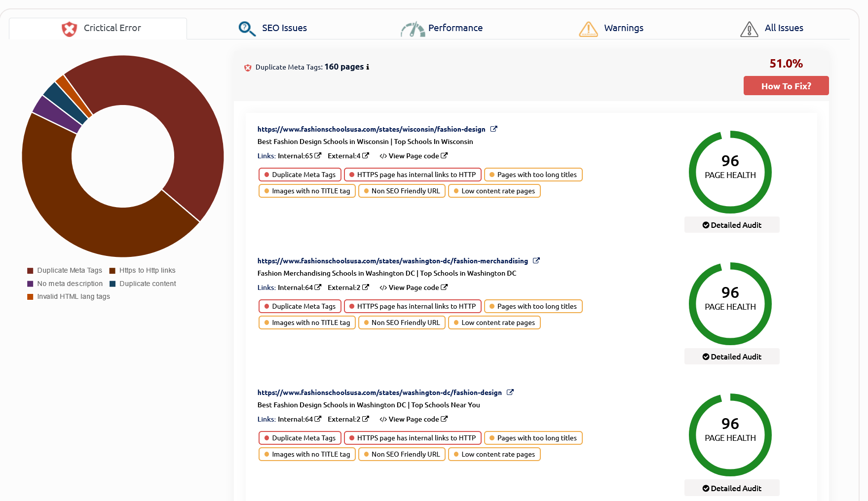Click Internal:64 icon in washington-dc fashion-design row
Screen dimensions: 868x501
click(x=318, y=419)
